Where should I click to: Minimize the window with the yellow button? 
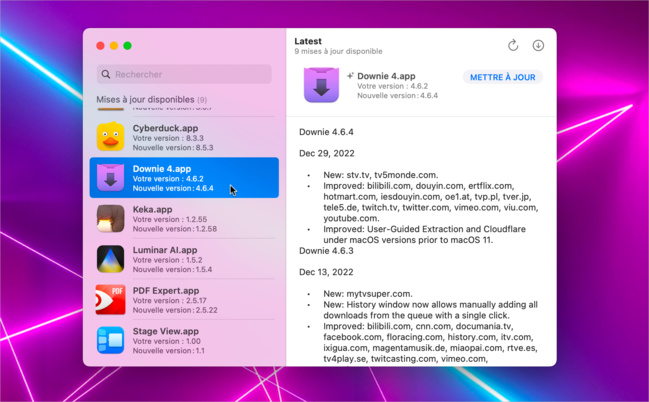(114, 46)
